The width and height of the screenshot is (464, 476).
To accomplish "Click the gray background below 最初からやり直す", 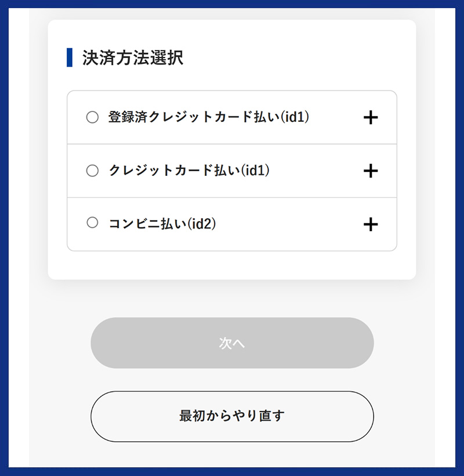I will click(232, 455).
